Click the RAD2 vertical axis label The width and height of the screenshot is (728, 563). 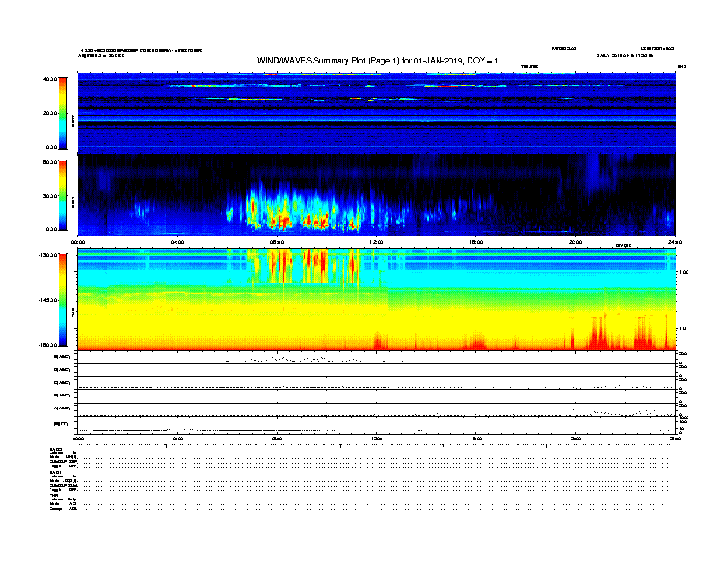click(73, 121)
